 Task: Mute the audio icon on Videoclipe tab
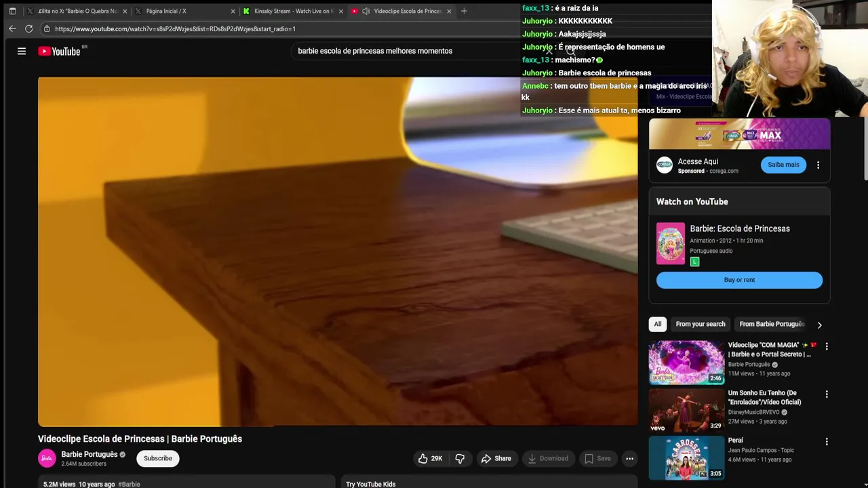366,11
